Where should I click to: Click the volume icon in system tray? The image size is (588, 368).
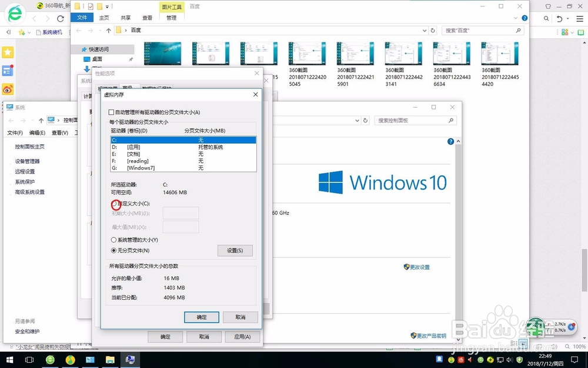point(510,360)
